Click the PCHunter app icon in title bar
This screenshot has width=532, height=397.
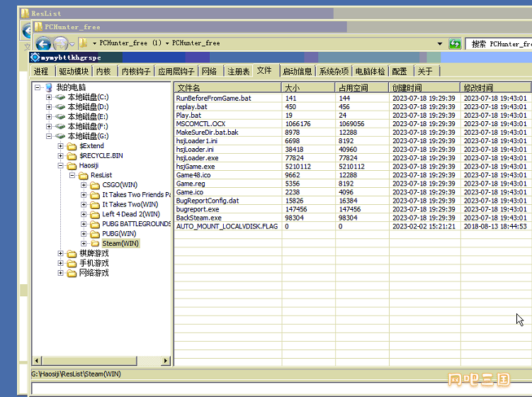[35, 57]
